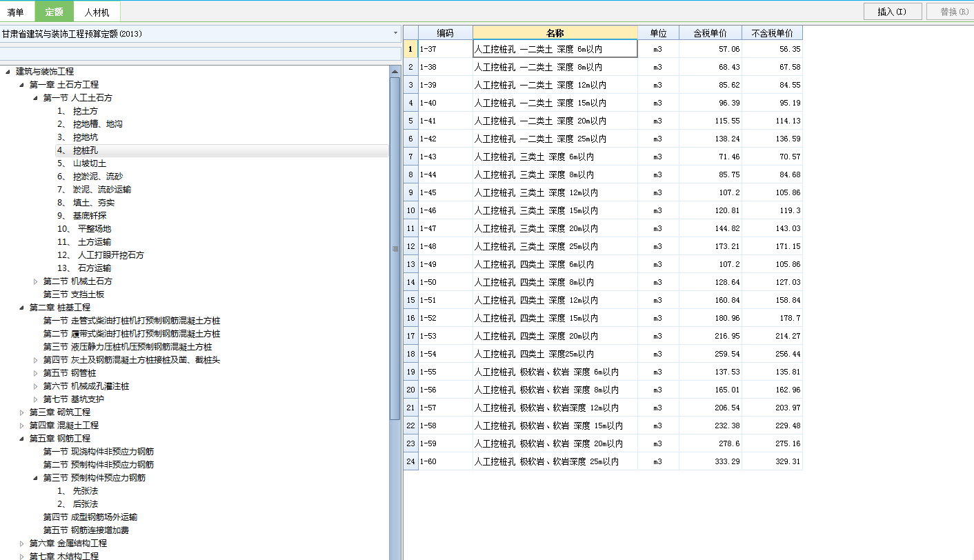Click the 含税单价 column header
974x560 pixels.
point(710,32)
